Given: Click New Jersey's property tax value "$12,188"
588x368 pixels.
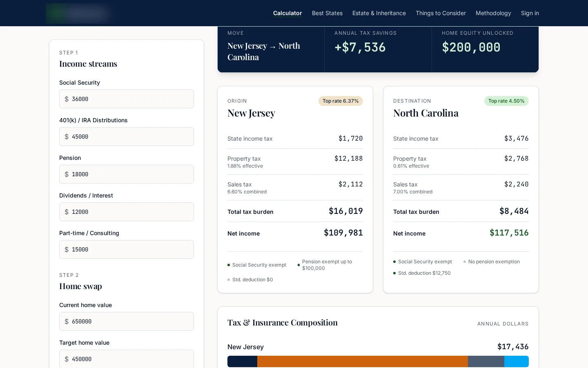Looking at the screenshot, I should [x=349, y=159].
